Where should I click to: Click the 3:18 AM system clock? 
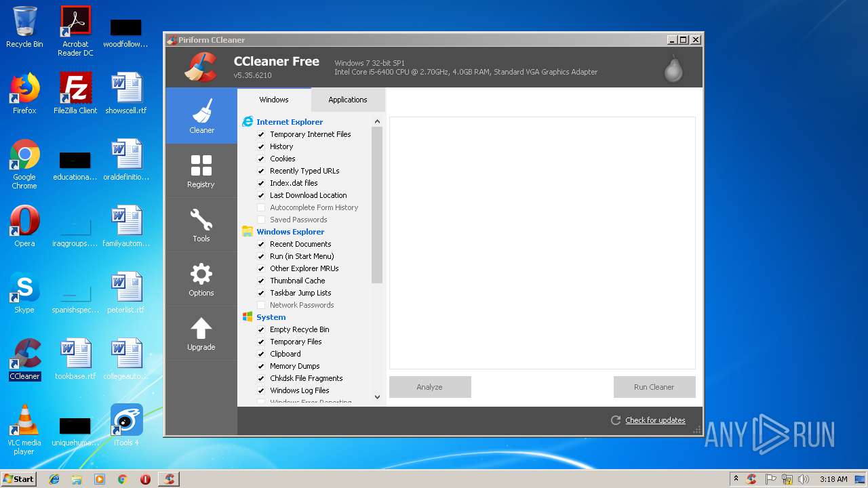pos(833,479)
